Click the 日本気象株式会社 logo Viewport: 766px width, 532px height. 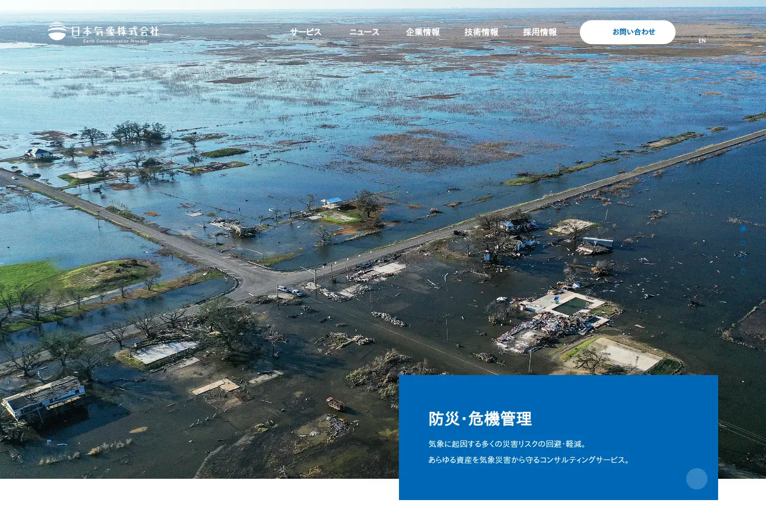point(104,32)
